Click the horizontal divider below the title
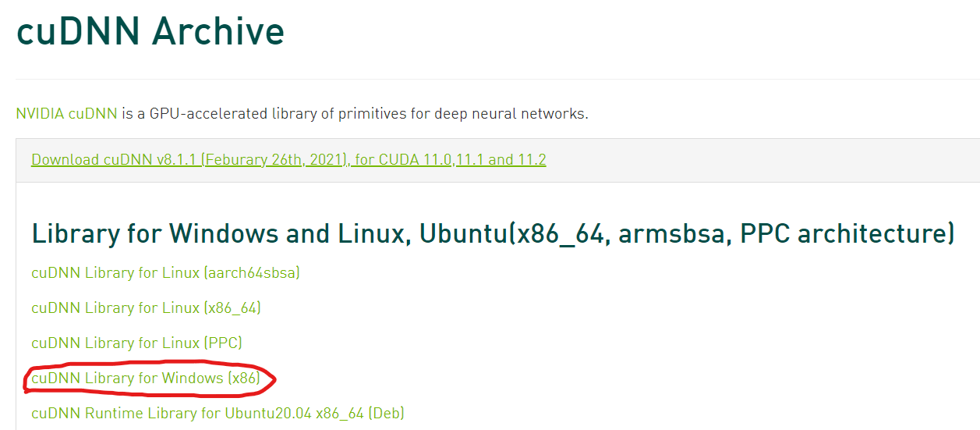 [x=497, y=79]
